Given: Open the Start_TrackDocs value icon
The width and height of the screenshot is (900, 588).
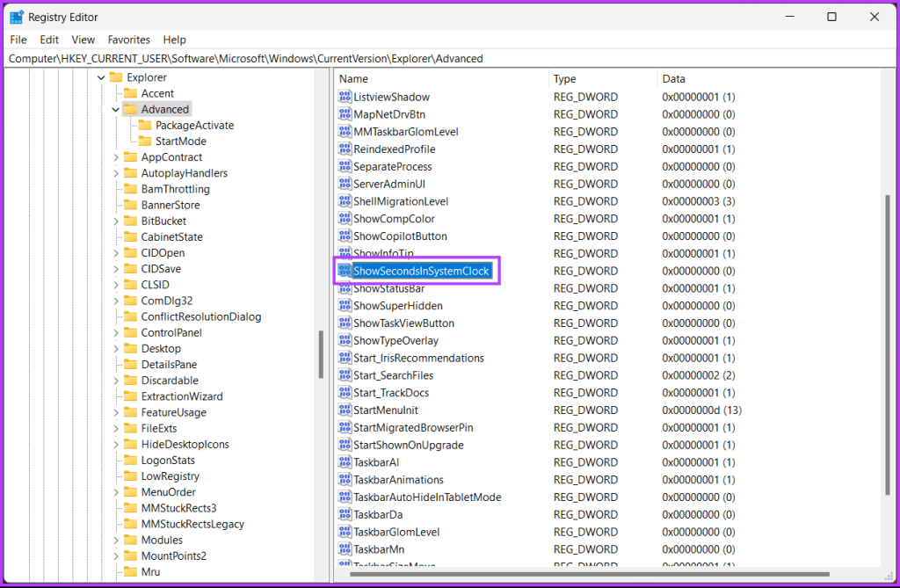Looking at the screenshot, I should 345,393.
